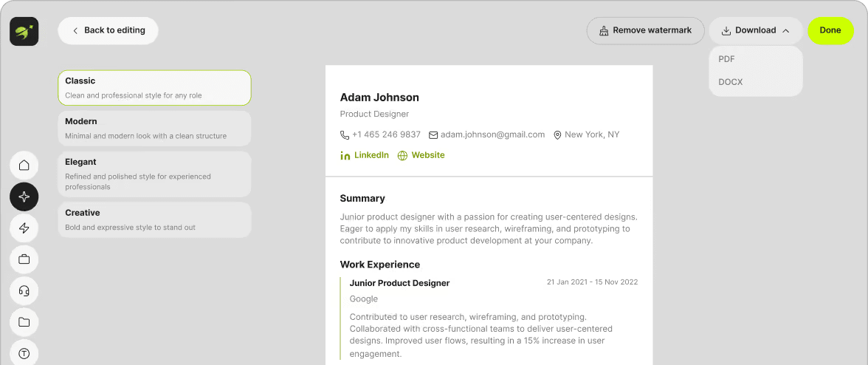Viewport: 868px width, 365px height.
Task: Click the green bird app logo
Action: click(24, 31)
